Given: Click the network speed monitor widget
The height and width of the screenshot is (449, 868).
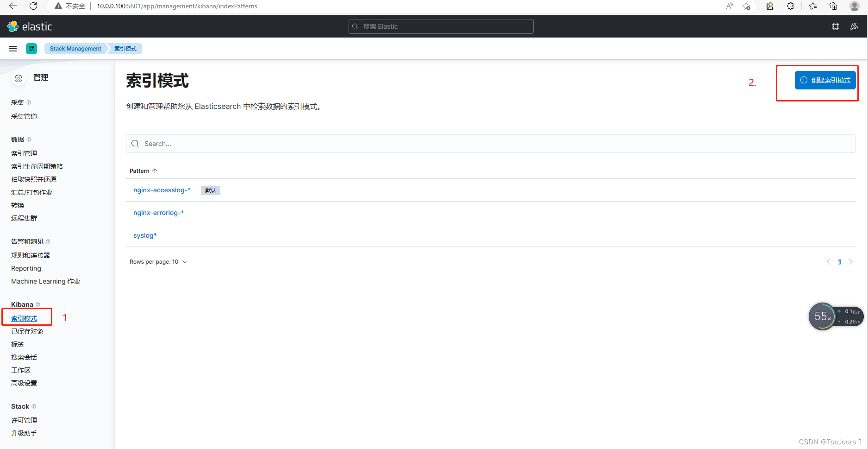Looking at the screenshot, I should pos(836,316).
